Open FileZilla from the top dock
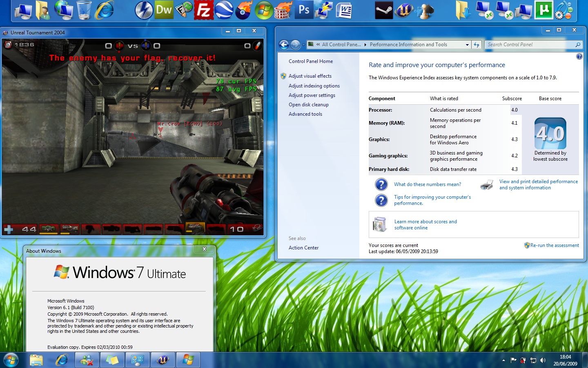The height and width of the screenshot is (368, 588). (x=203, y=10)
